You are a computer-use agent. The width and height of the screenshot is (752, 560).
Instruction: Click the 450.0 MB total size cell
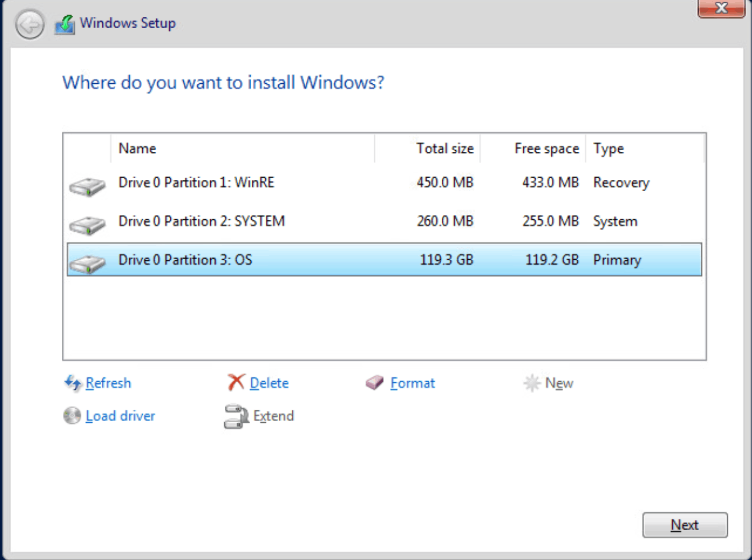pos(445,183)
